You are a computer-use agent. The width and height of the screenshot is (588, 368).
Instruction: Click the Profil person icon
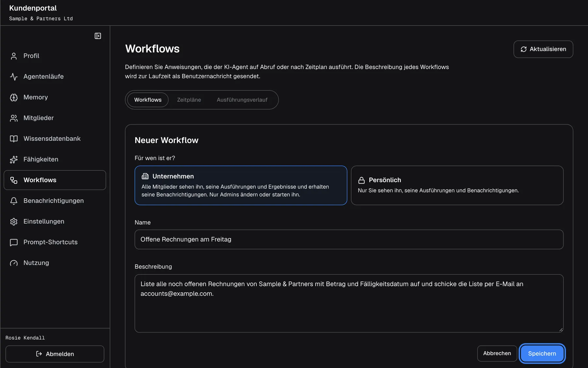coord(14,56)
